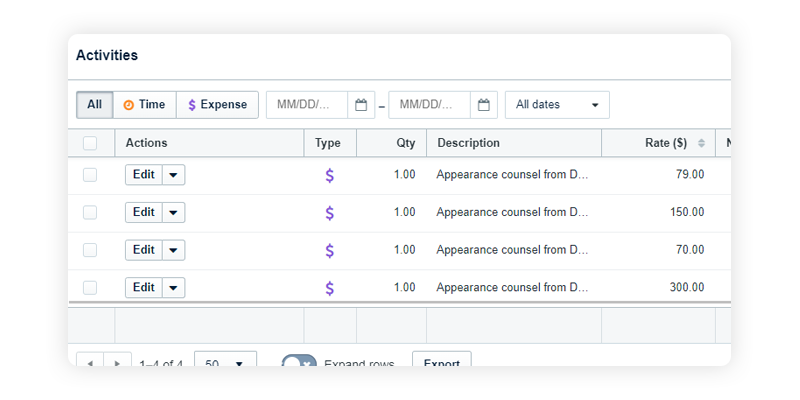Screen dimensions: 800x400
Task: Click the start date MM/DD input field
Action: 307,105
